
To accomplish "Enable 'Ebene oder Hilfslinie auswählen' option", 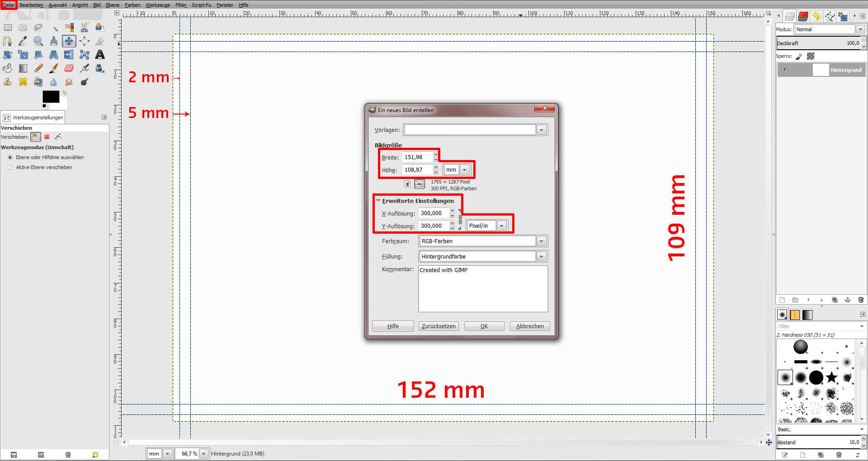I will pyautogui.click(x=10, y=157).
